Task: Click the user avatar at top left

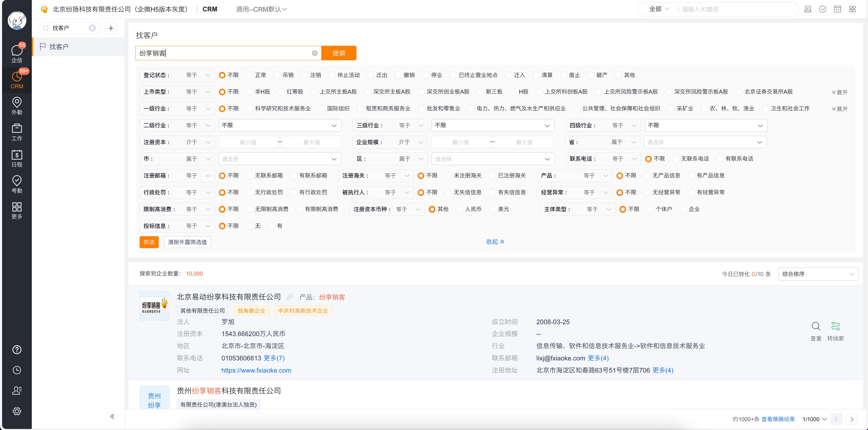Action: pos(17,20)
